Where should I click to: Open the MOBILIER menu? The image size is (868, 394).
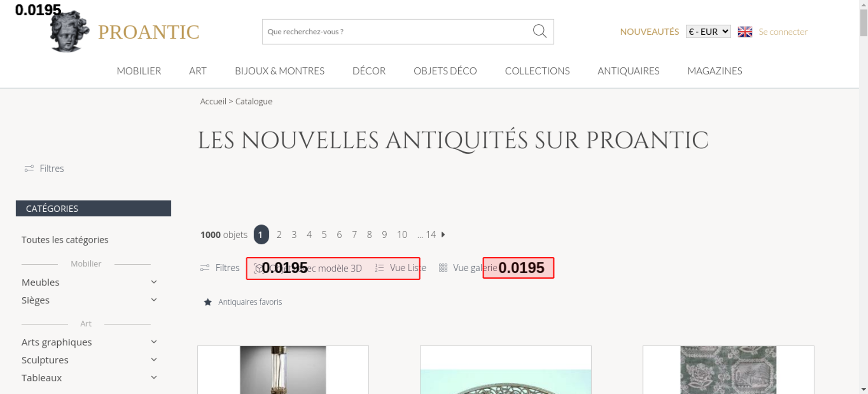point(139,71)
